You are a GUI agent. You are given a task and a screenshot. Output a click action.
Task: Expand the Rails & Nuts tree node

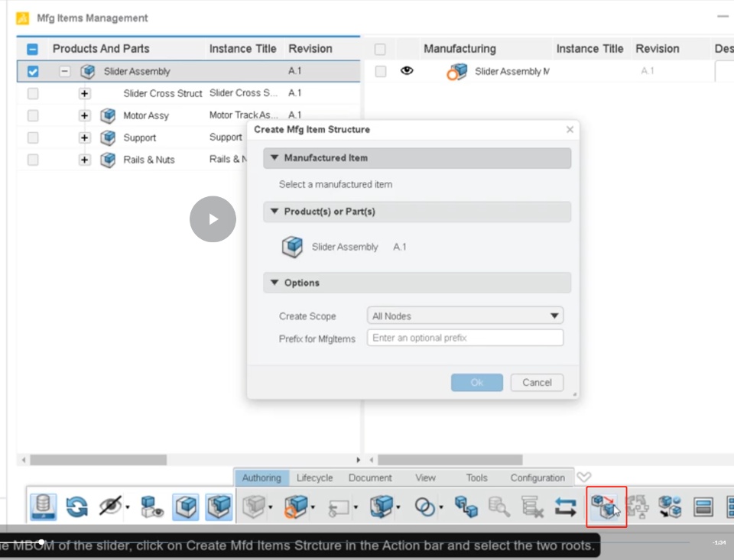pyautogui.click(x=84, y=160)
